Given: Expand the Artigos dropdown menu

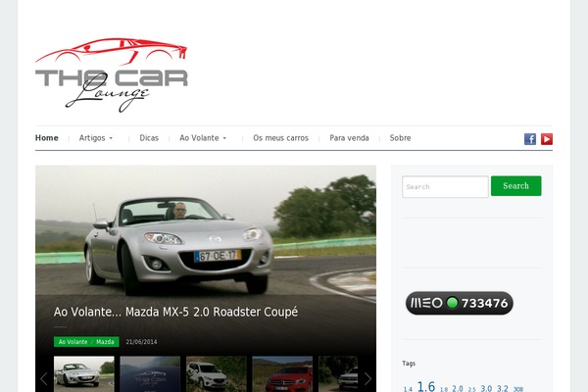Looking at the screenshot, I should coord(96,138).
